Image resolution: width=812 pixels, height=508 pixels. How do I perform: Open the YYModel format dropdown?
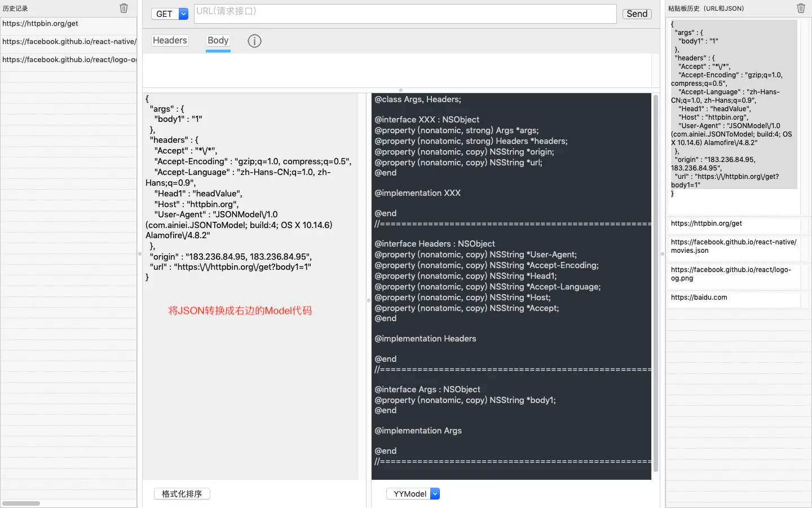tap(413, 494)
